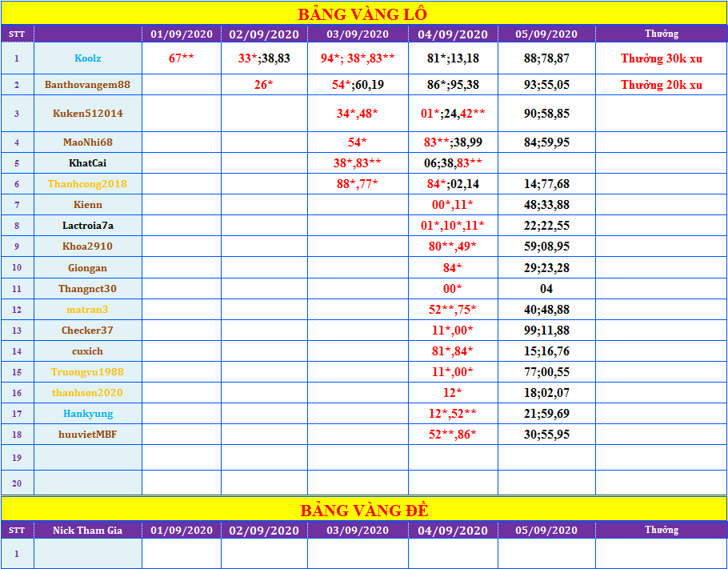
Task: Select the matran3 nickname cell
Action: coord(88,310)
